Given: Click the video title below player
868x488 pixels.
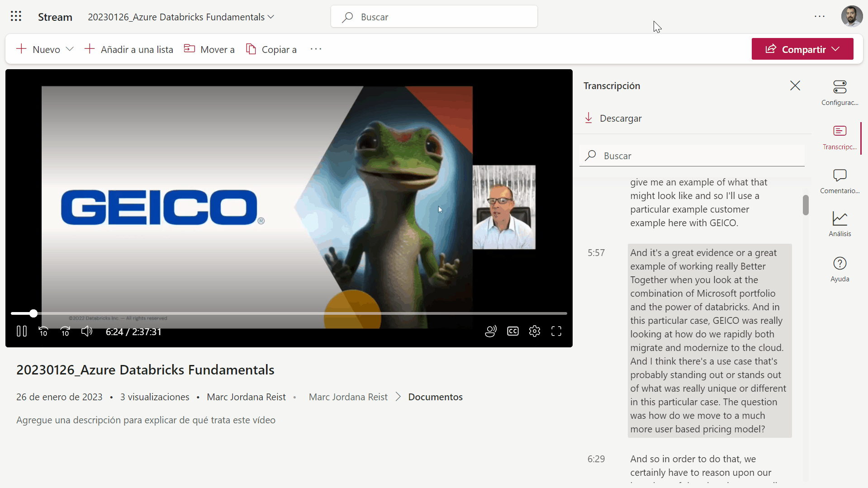Looking at the screenshot, I should click(145, 370).
